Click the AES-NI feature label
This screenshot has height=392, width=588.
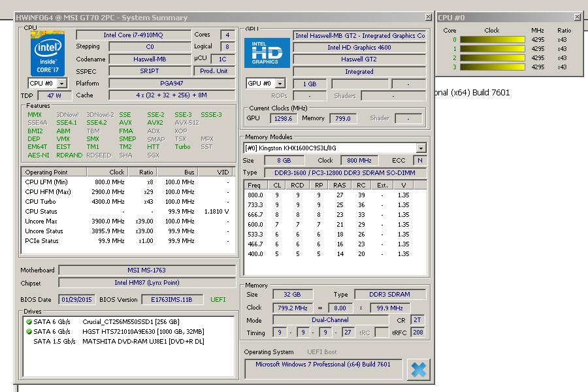pyautogui.click(x=39, y=155)
